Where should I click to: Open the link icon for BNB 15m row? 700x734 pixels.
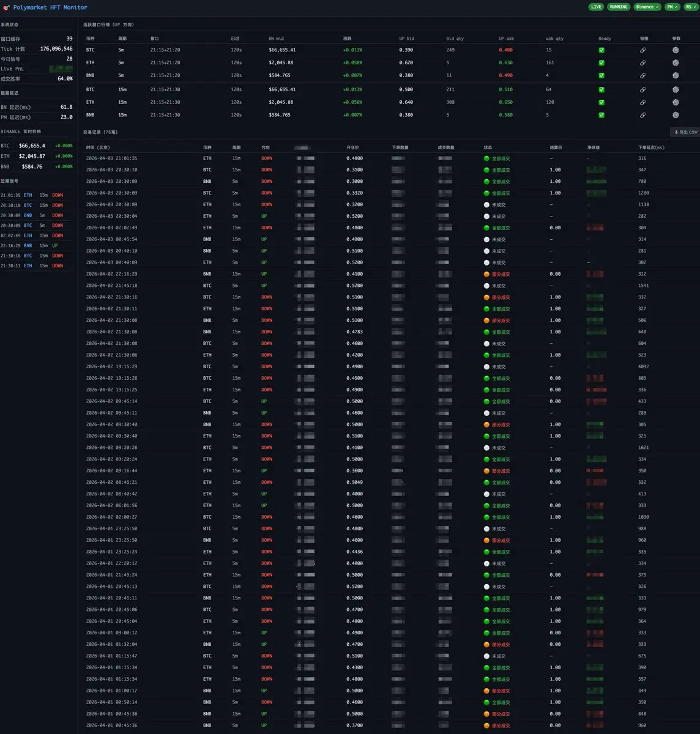642,115
